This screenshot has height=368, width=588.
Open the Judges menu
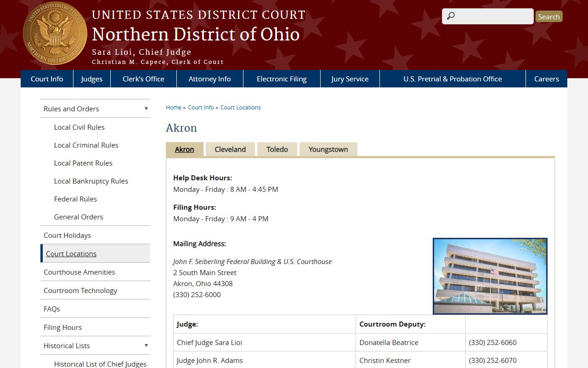point(92,79)
